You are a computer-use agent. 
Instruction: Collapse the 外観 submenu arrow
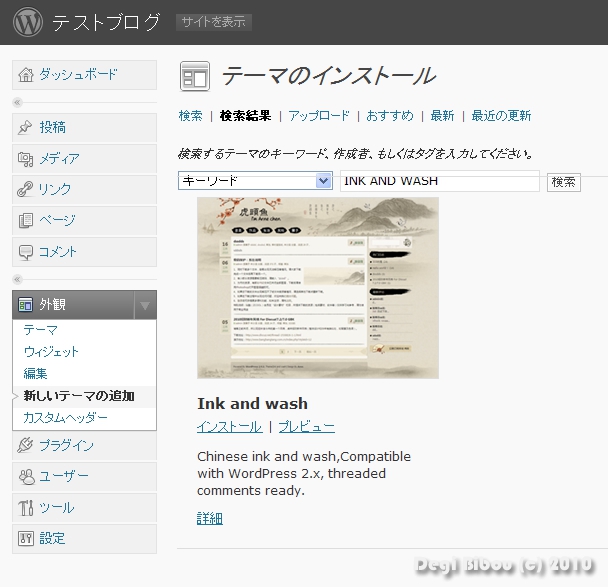(145, 305)
